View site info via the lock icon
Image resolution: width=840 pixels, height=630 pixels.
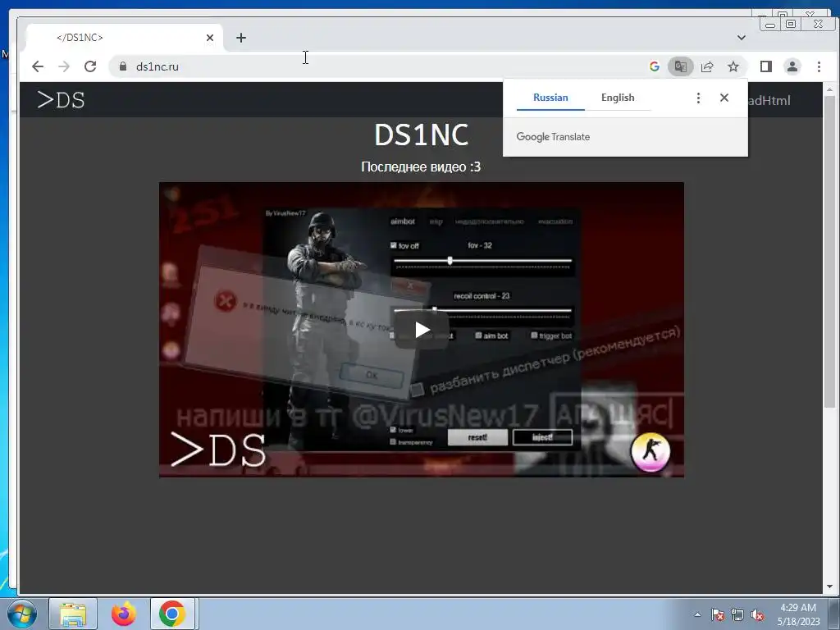pos(123,66)
